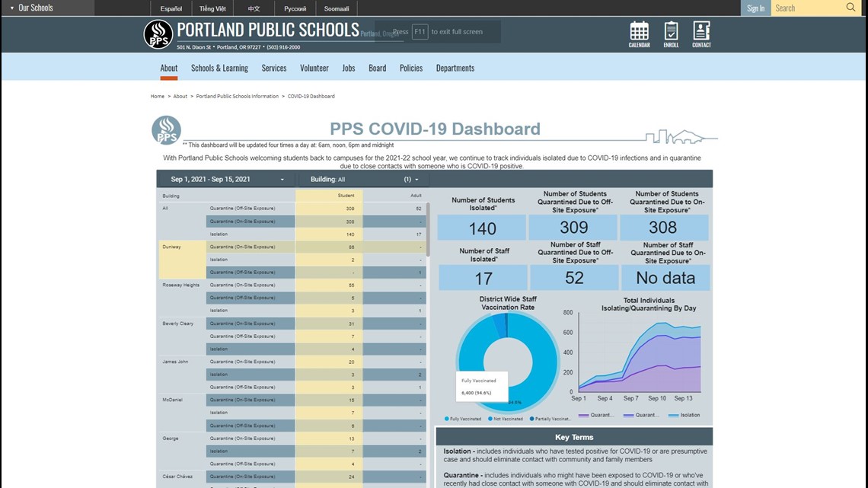
Task: Open the Calendar icon
Action: pyautogui.click(x=639, y=34)
